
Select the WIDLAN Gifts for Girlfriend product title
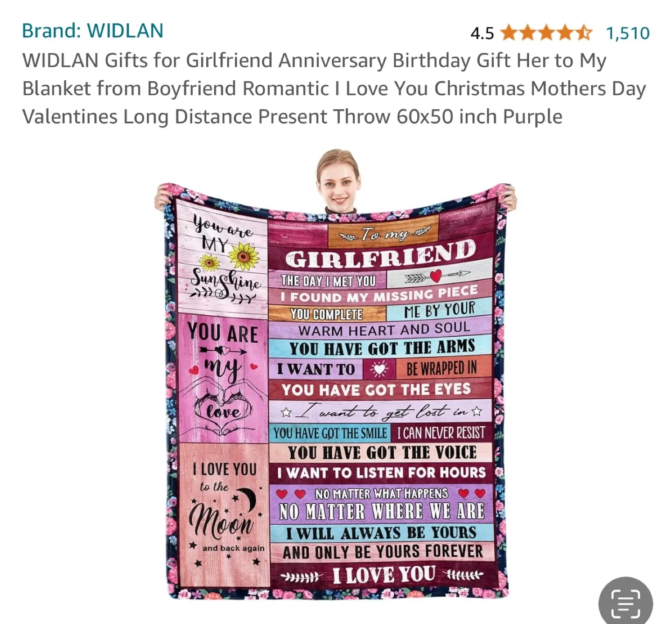tap(334, 89)
